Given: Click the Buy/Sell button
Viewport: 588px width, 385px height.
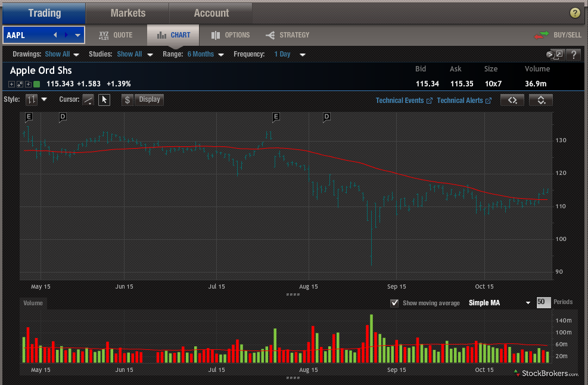Looking at the screenshot, I should [558, 35].
